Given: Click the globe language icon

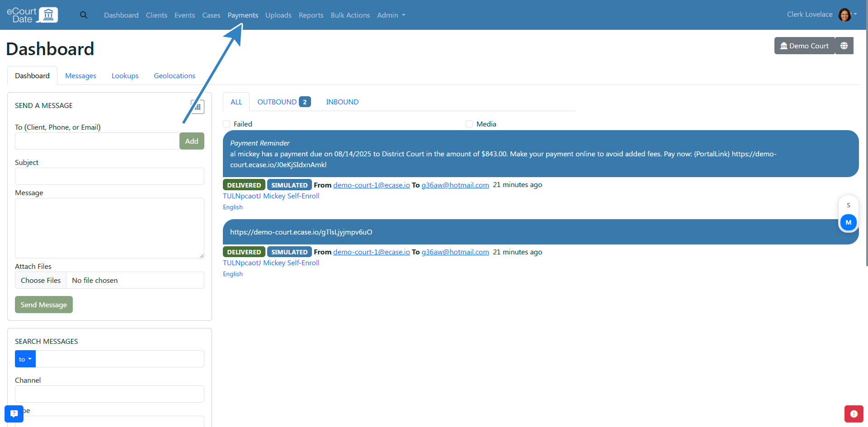Looking at the screenshot, I should click(x=844, y=46).
